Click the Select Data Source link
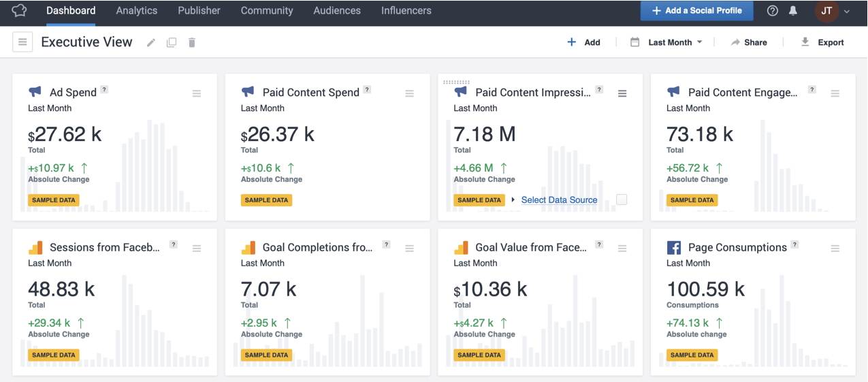This screenshot has width=868, height=382. [559, 200]
